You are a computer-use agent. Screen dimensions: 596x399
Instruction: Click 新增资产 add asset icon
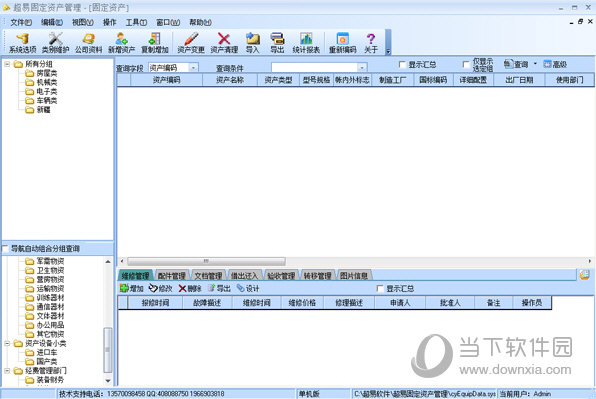point(121,43)
